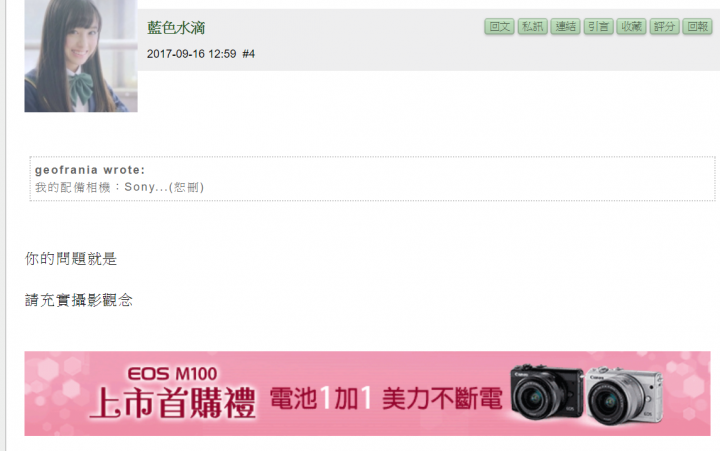Click the 電池1加1 promotion text
This screenshot has width=720, height=451.
click(x=321, y=398)
